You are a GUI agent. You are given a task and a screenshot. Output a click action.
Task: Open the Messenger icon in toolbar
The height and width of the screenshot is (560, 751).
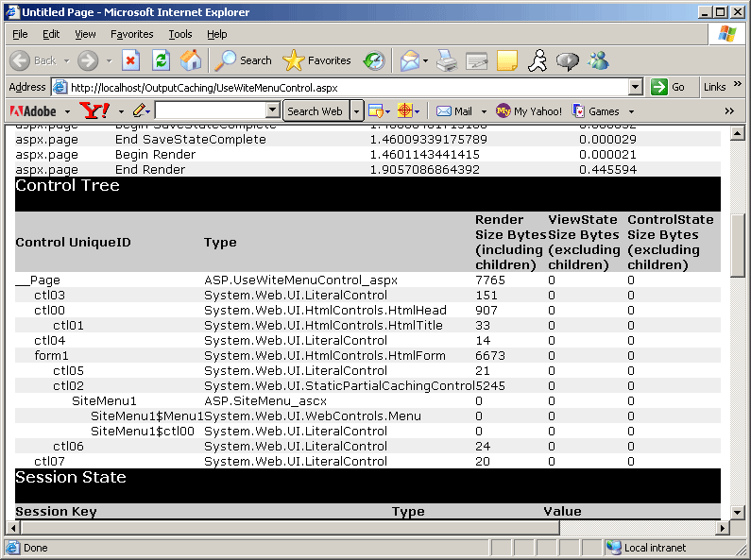click(x=598, y=60)
